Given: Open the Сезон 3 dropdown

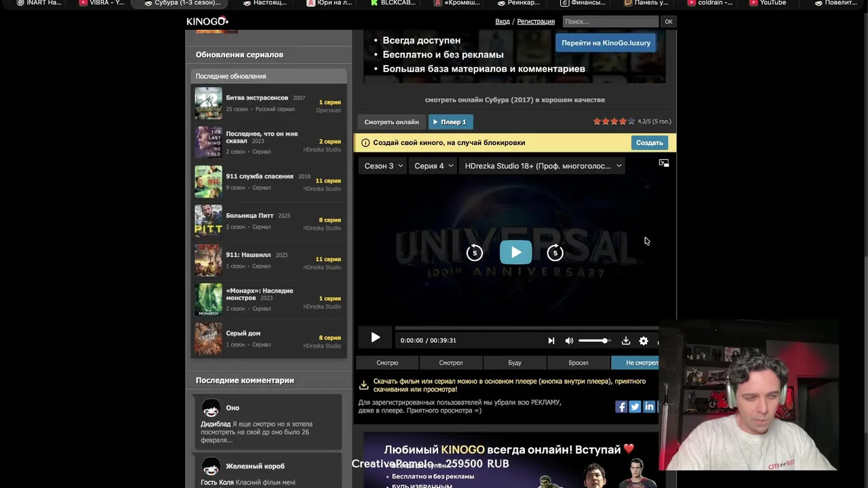Looking at the screenshot, I should [x=383, y=165].
